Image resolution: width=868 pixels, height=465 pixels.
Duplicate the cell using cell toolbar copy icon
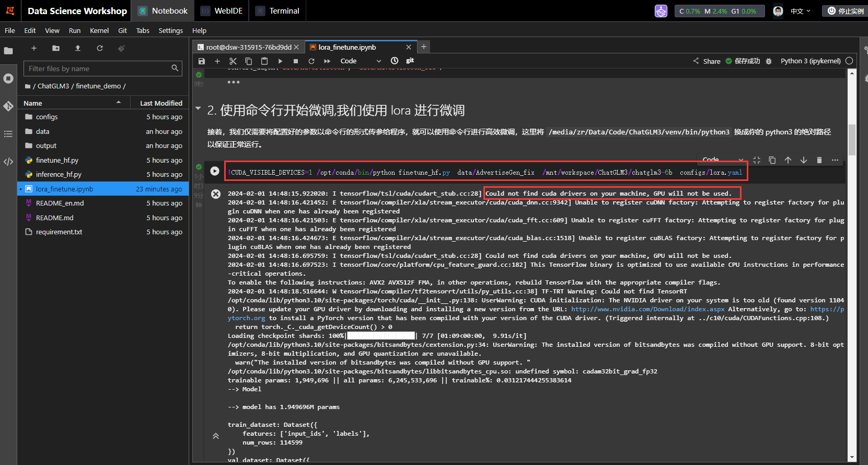pyautogui.click(x=772, y=160)
